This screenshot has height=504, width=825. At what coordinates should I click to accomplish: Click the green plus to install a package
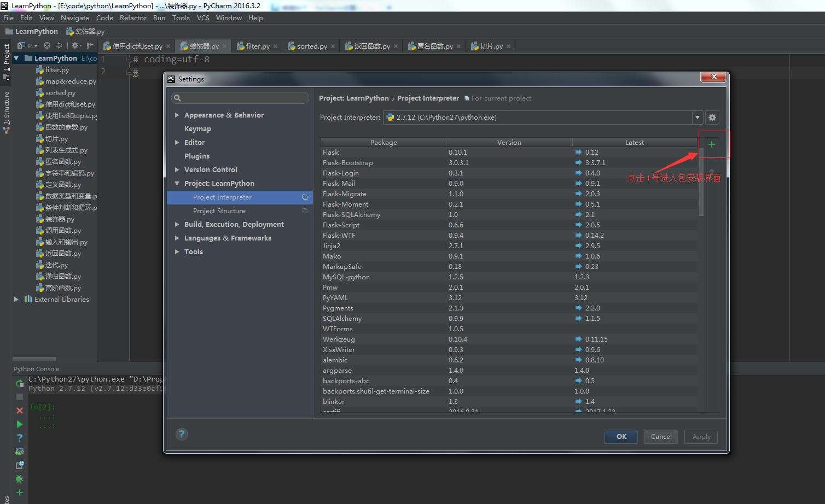711,144
